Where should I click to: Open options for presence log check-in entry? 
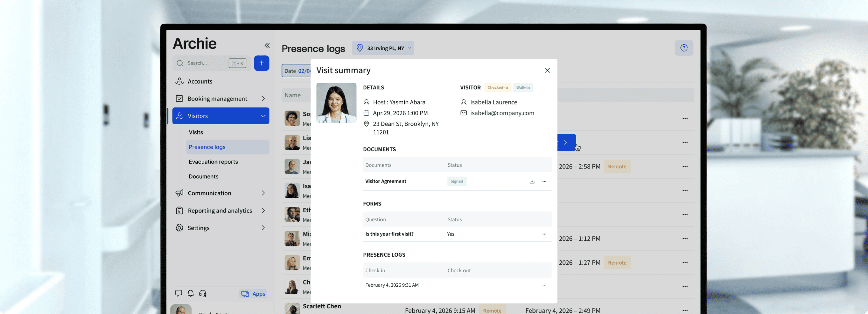544,285
